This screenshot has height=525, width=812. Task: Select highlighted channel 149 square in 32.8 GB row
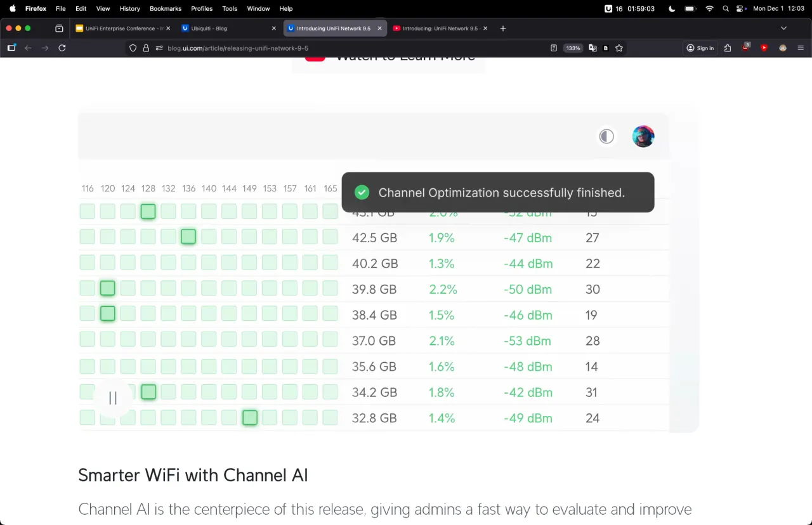[250, 417]
